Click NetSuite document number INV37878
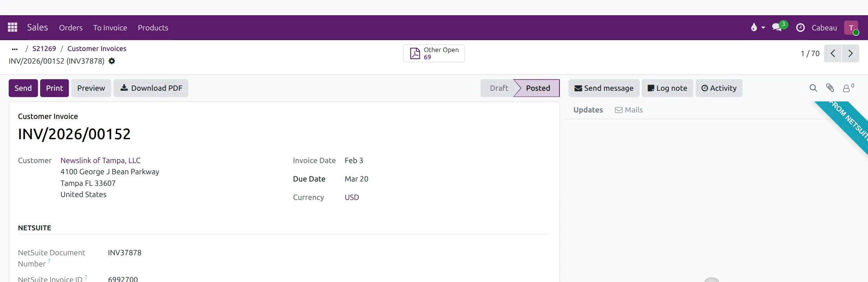Image resolution: width=868 pixels, height=282 pixels. point(125,253)
